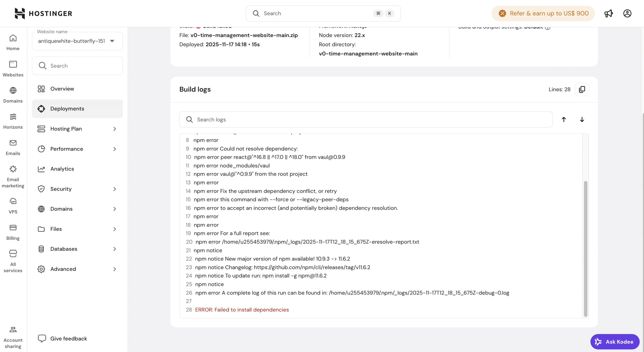Jump to next log match with down arrow
The image size is (644, 352).
(582, 120)
